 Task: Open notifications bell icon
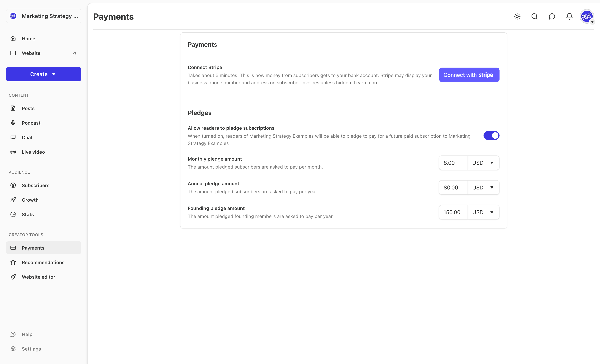(x=569, y=16)
